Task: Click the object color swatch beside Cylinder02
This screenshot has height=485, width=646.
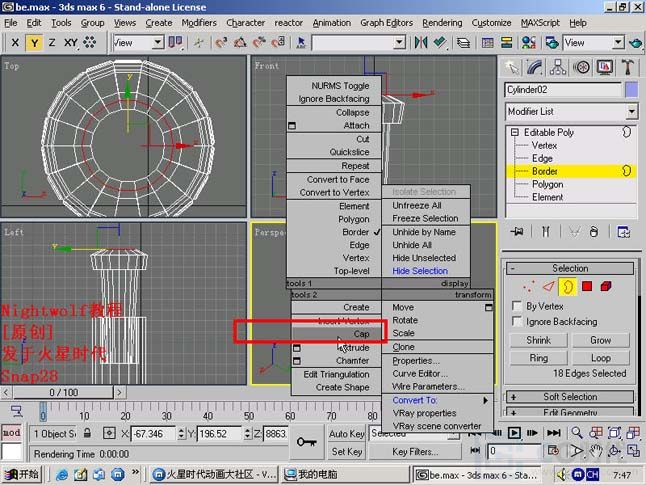Action: (x=632, y=89)
